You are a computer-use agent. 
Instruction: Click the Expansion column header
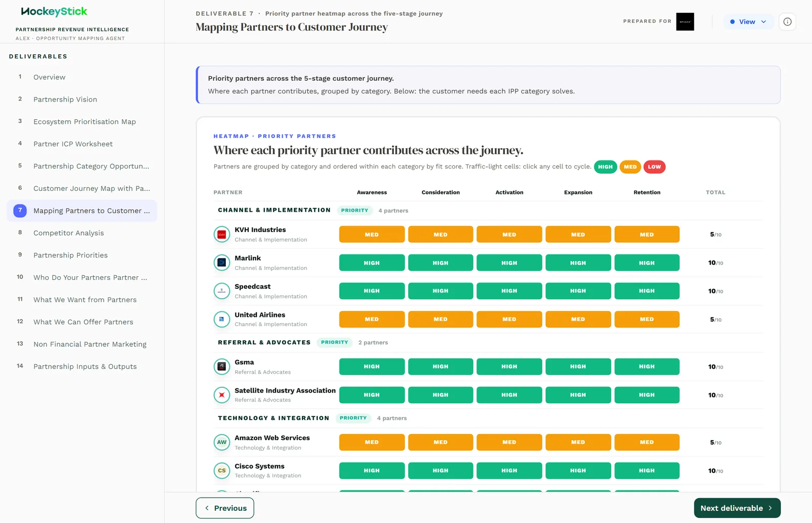578,192
